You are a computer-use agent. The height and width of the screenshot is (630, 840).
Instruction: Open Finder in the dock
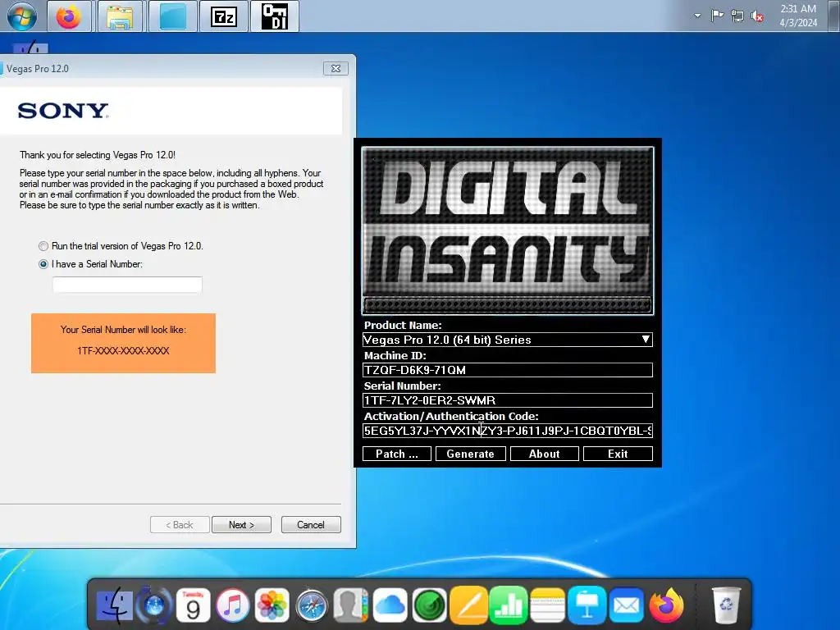[x=115, y=605]
